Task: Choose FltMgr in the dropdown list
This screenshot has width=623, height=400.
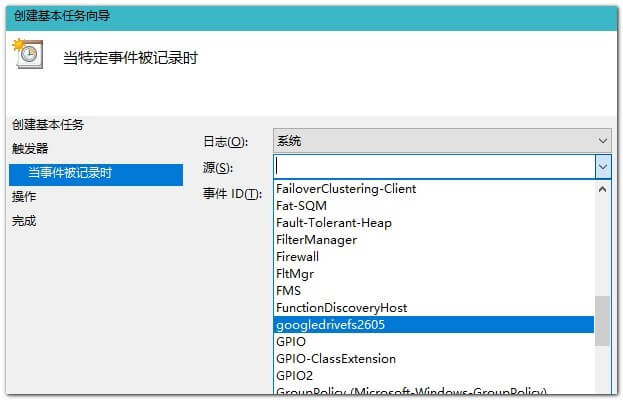Action: tap(294, 274)
